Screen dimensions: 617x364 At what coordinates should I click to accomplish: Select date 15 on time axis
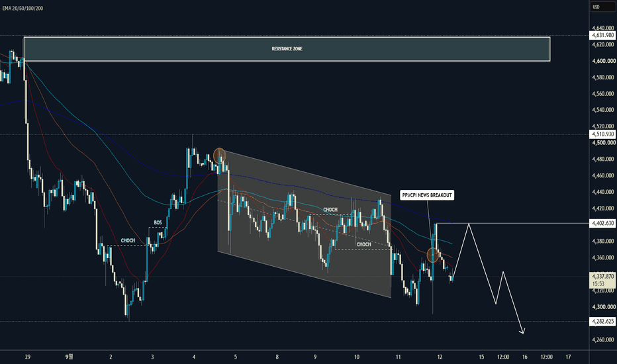pos(481,357)
